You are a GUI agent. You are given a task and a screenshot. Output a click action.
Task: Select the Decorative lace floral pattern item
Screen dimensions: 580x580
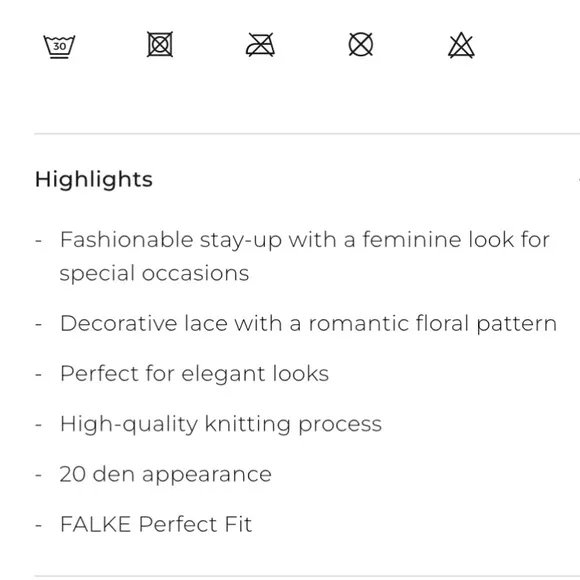pos(308,323)
